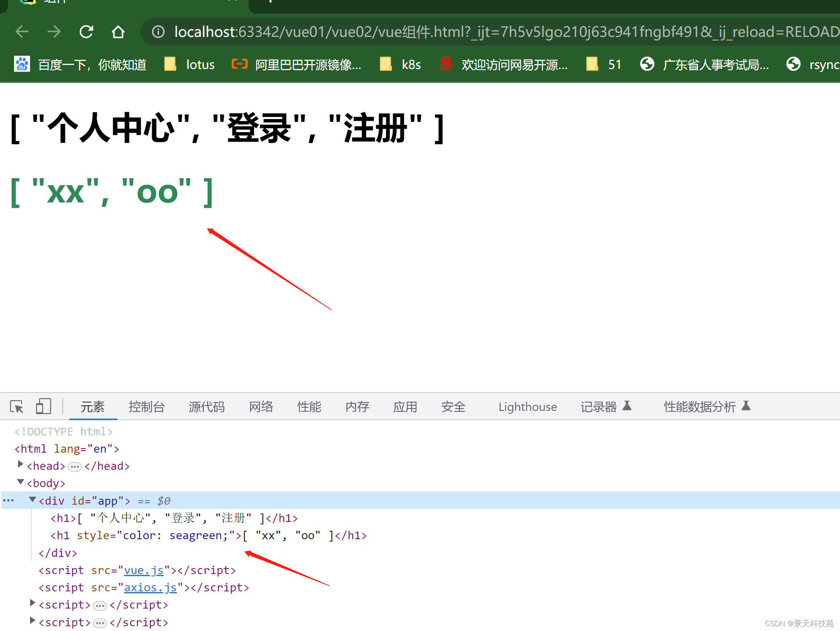Collapse the div id=app node

pos(32,500)
